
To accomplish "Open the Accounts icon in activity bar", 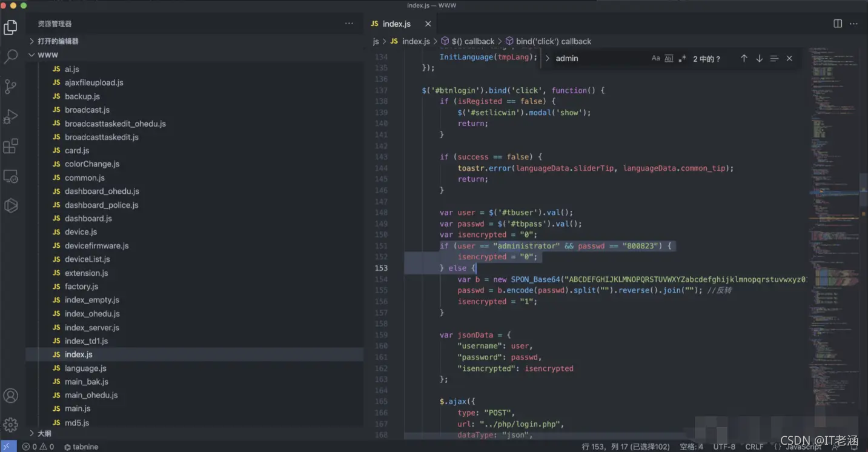I will click(10, 396).
